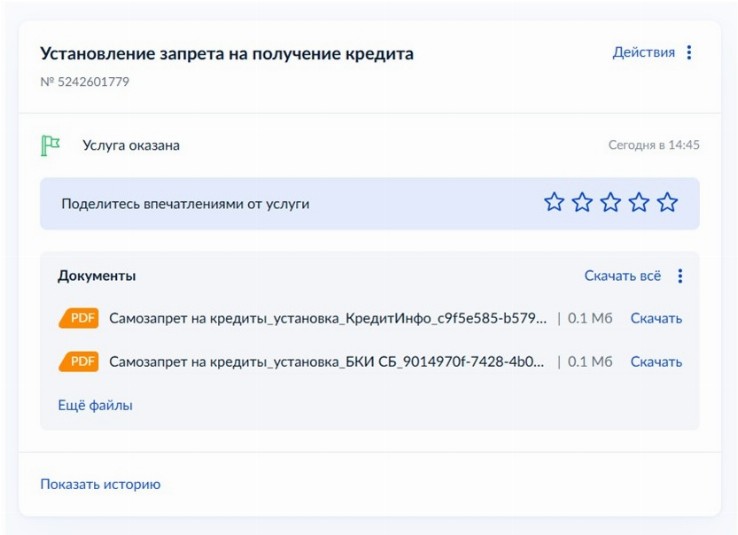The image size is (738, 535).
Task: Download the КредитИнфо PDF via Скачать
Action: click(x=656, y=319)
